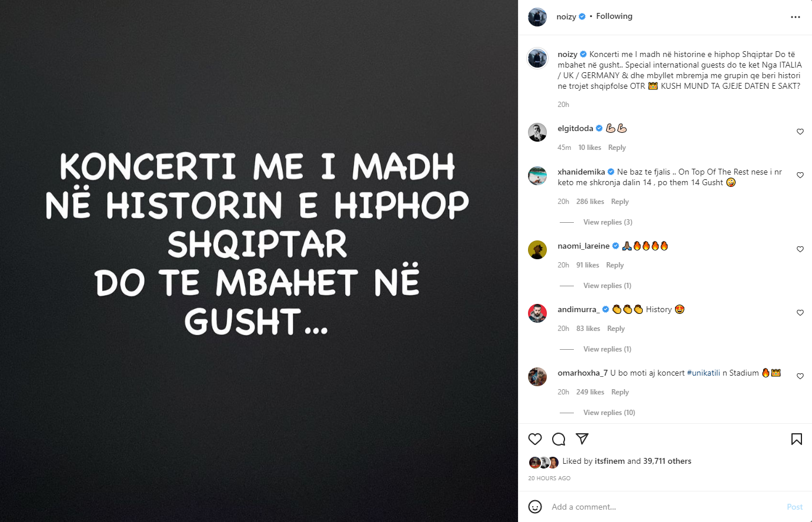Save post using the bookmark icon

coord(797,439)
